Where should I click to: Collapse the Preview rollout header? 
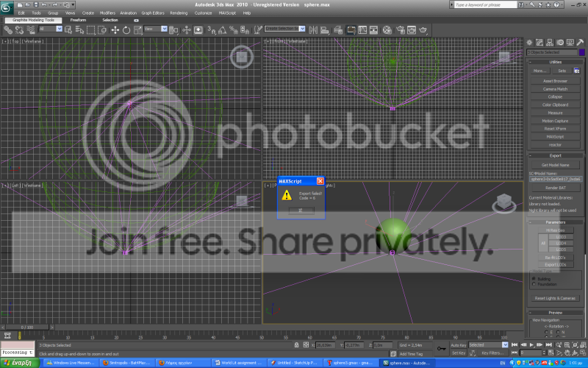pos(556,312)
